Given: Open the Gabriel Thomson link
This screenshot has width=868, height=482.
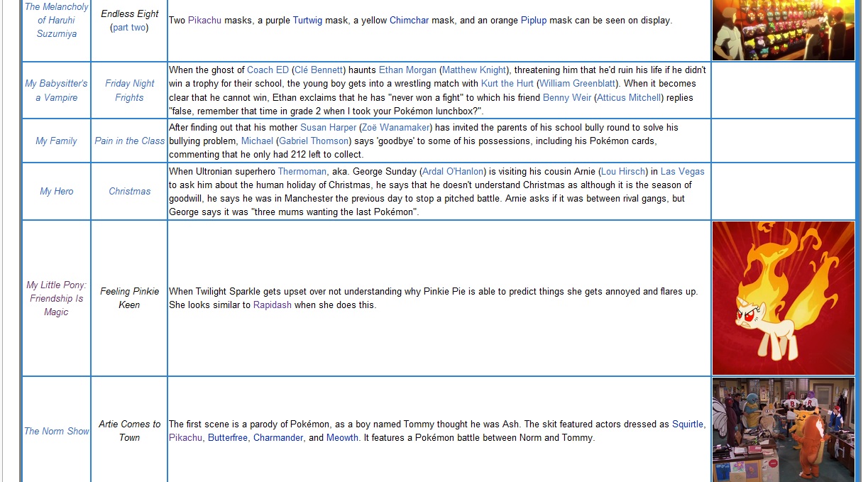Looking at the screenshot, I should click(x=314, y=141).
